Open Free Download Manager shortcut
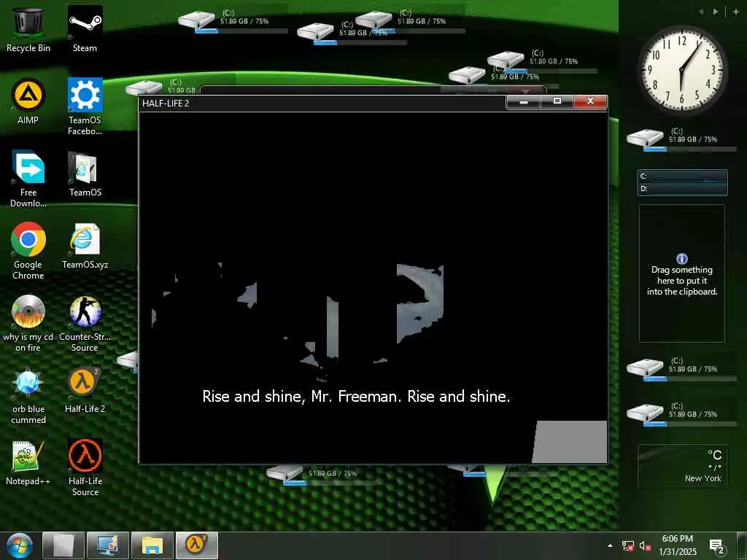The height and width of the screenshot is (560, 747). point(28,179)
